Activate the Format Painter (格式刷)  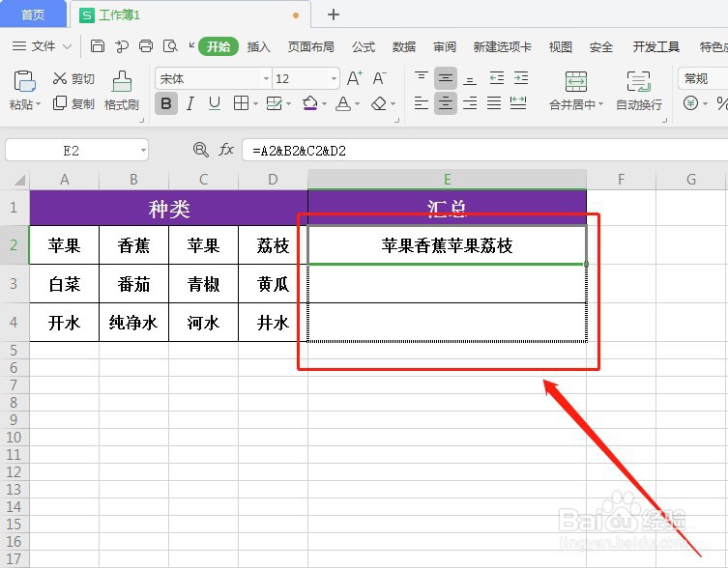(x=122, y=91)
